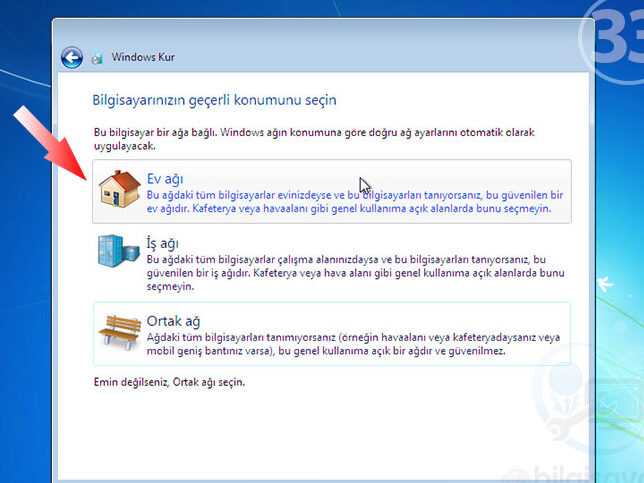This screenshot has height=483, width=644.
Task: Click the office building icon for İş ağı
Action: tap(118, 251)
